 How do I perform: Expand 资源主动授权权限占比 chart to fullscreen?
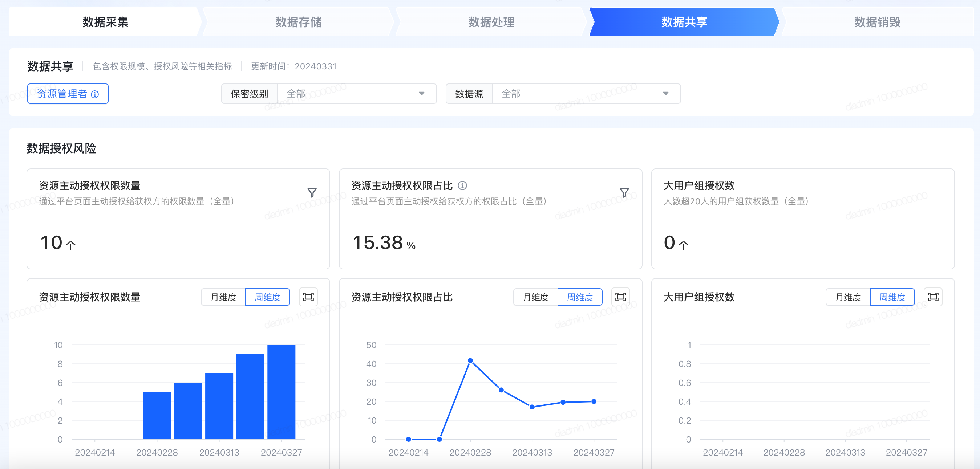[x=620, y=297]
